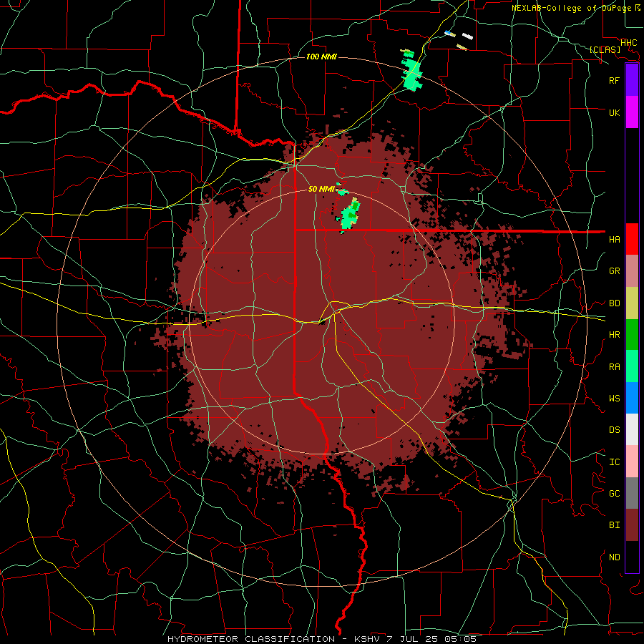Click the white DS legend swatch
Image resolution: width=644 pixels, height=644 pixels.
(x=632, y=429)
